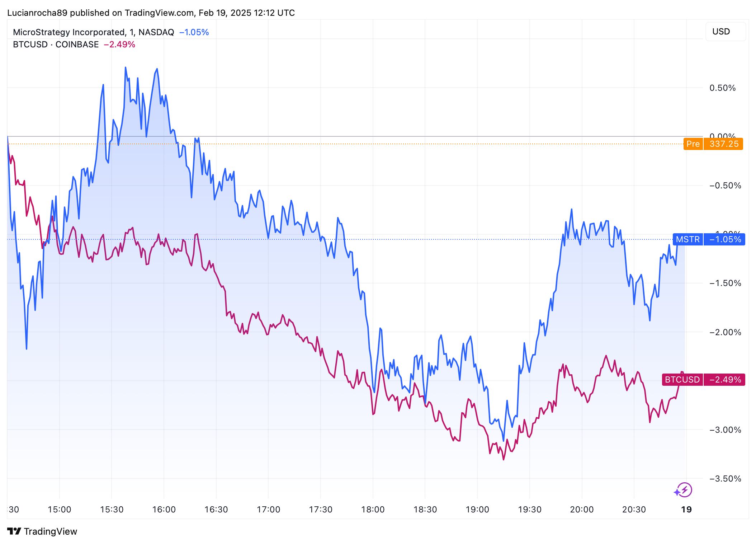Click the 0.50% price scale label
756x544 pixels.
tap(722, 88)
